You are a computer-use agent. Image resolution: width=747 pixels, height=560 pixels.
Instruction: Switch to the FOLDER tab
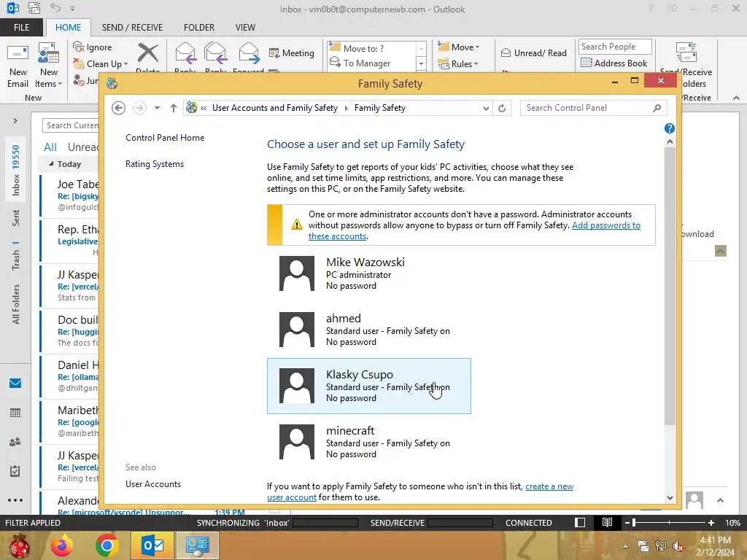pos(199,28)
